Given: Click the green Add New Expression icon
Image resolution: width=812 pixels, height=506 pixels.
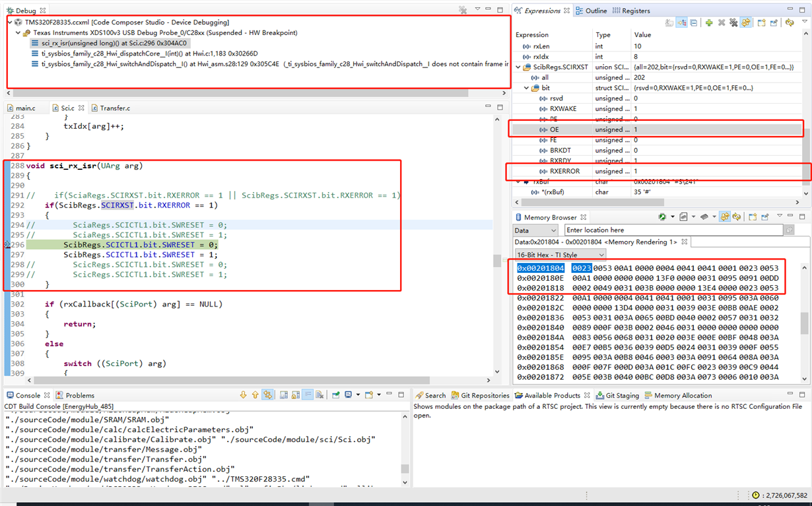Looking at the screenshot, I should (x=708, y=22).
